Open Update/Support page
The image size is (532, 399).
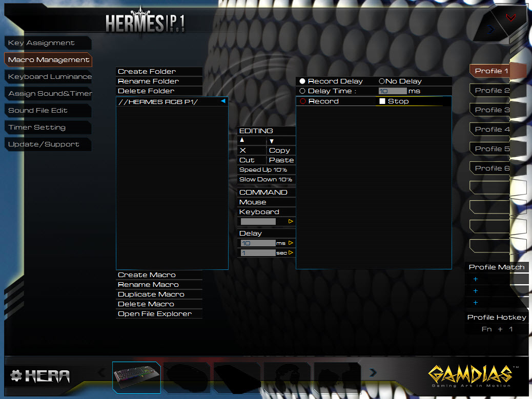(x=48, y=144)
